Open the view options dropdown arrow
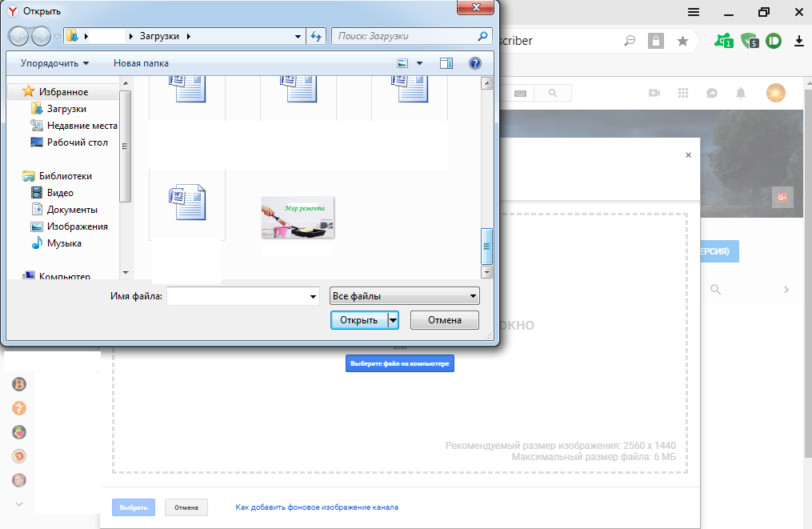This screenshot has height=529, width=812. click(419, 63)
